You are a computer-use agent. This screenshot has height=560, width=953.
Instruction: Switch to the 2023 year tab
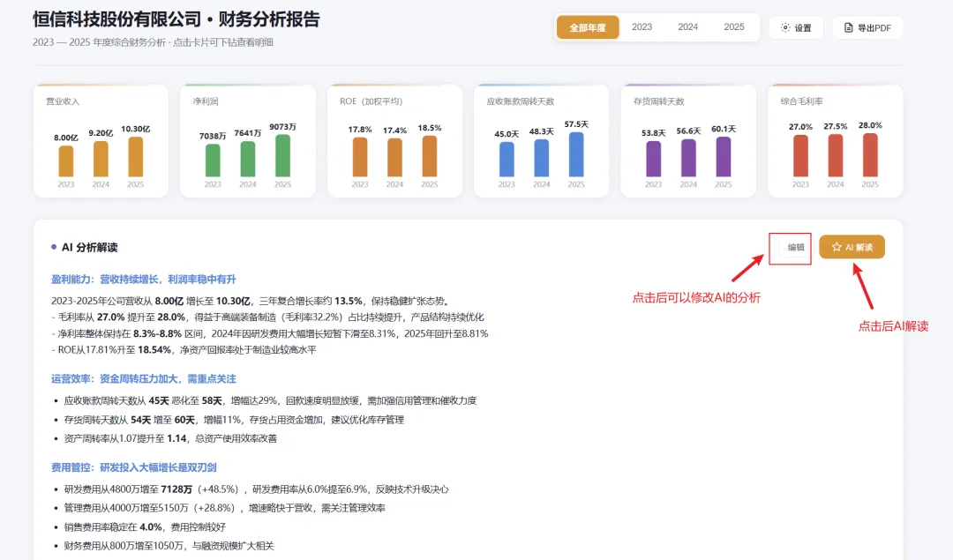(x=642, y=27)
